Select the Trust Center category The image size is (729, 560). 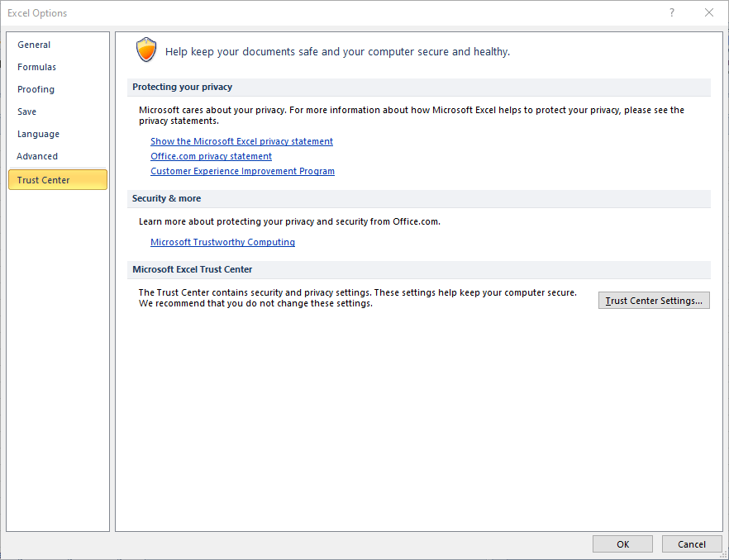point(58,180)
